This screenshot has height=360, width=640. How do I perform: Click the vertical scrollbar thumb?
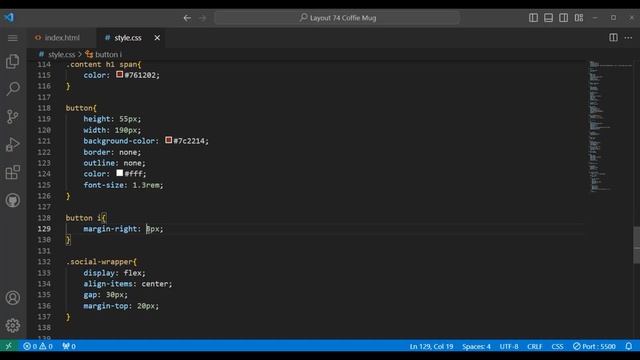click(636, 244)
